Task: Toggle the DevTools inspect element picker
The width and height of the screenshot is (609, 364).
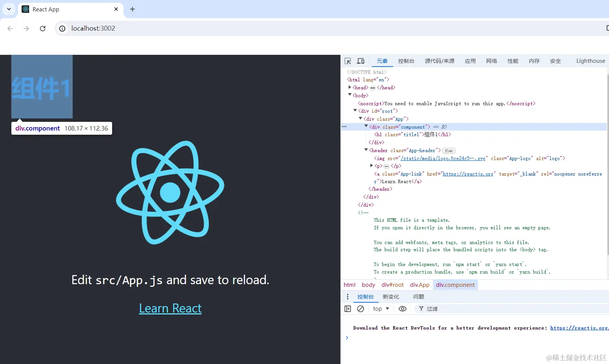Action: (x=348, y=61)
